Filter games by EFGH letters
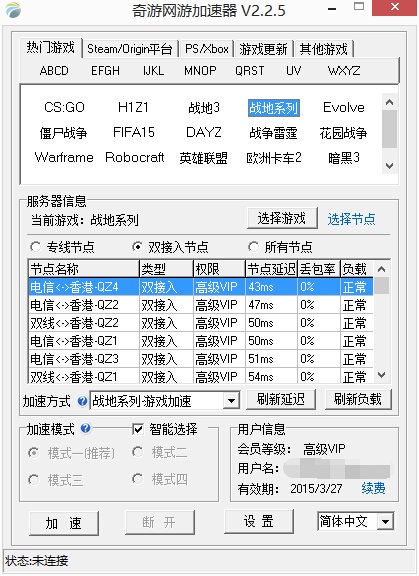The width and height of the screenshot is (419, 576). pyautogui.click(x=105, y=71)
